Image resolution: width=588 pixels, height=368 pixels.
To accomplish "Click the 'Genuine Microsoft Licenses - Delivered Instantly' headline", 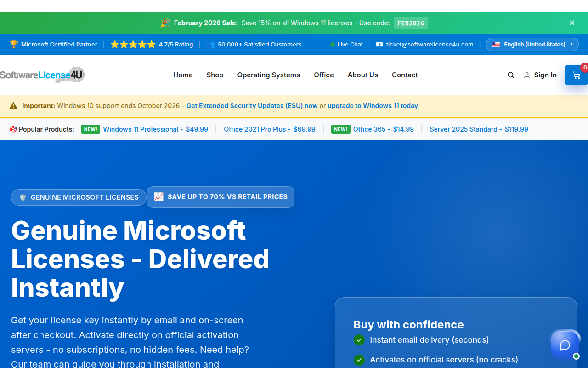I will pyautogui.click(x=140, y=259).
